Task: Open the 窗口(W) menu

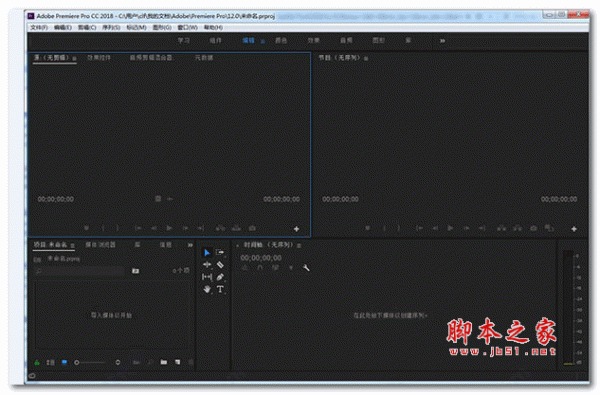Action: pyautogui.click(x=188, y=28)
